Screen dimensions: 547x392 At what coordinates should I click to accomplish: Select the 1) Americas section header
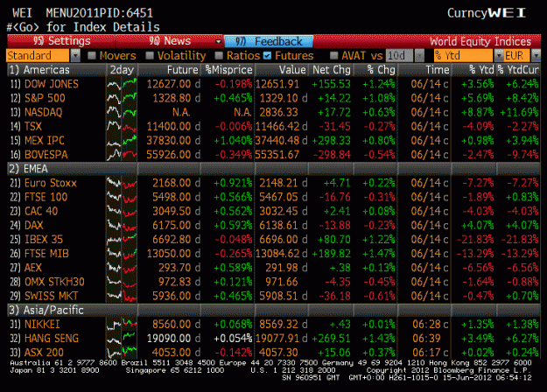(x=57, y=70)
